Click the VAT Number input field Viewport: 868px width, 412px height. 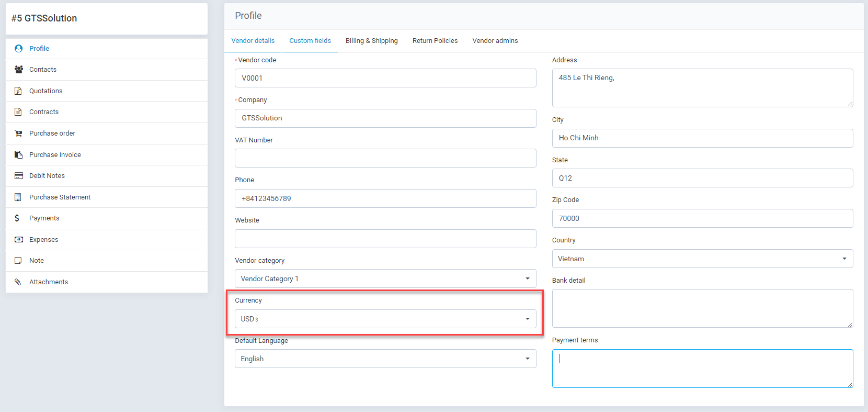click(x=385, y=158)
